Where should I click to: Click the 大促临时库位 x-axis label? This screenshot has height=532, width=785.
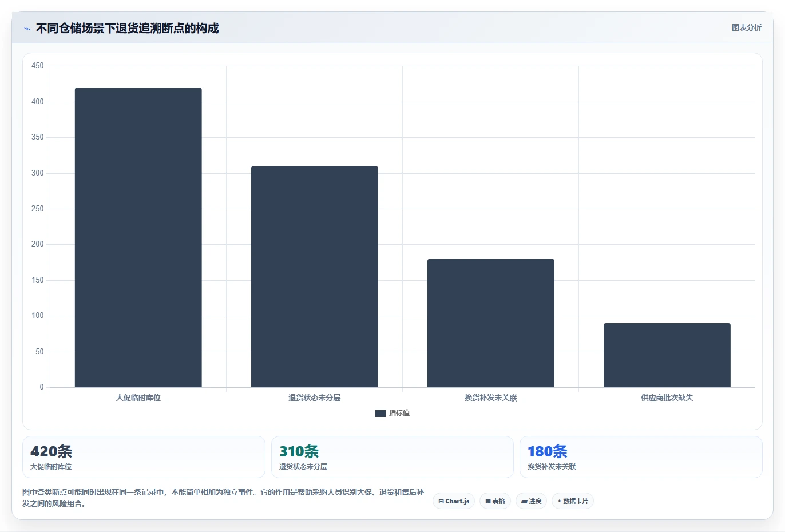[138, 398]
